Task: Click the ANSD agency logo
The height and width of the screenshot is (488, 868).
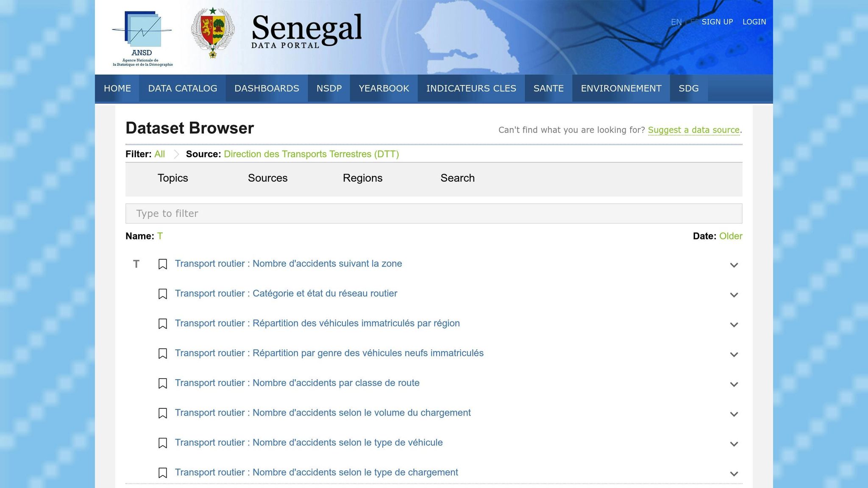Action: click(142, 38)
